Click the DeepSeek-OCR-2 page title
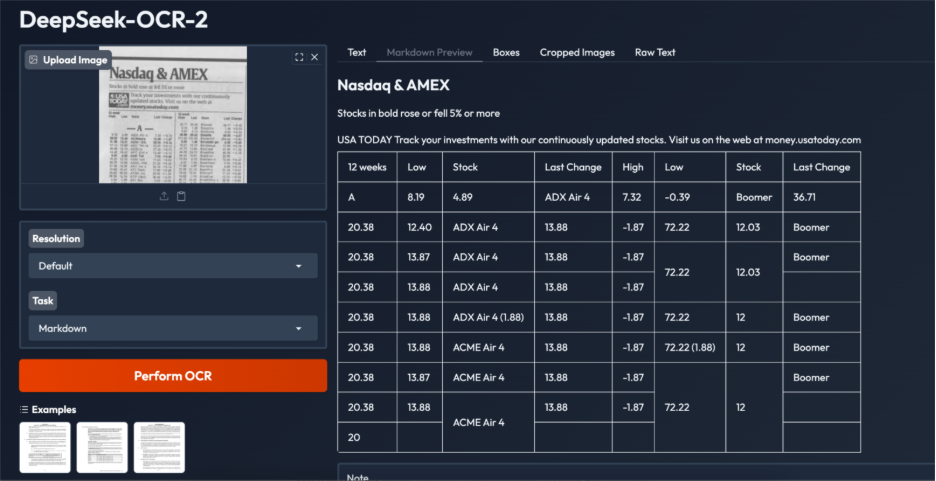The width and height of the screenshot is (936, 481). point(113,20)
